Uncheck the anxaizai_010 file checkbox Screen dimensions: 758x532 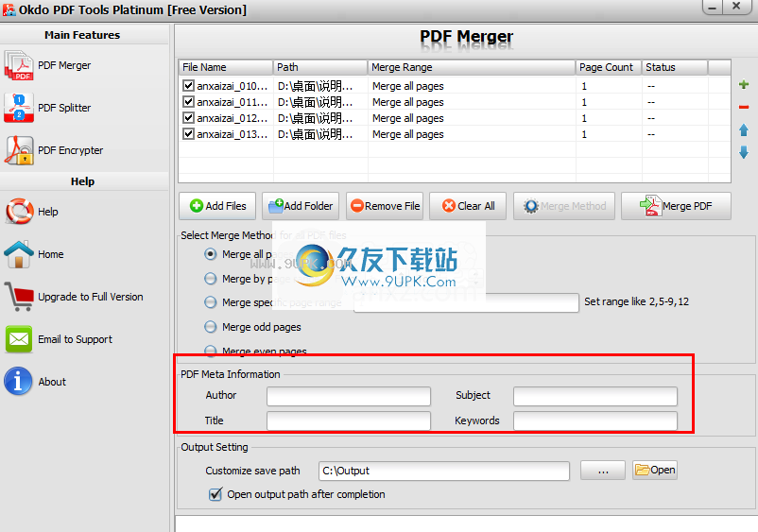(x=188, y=86)
